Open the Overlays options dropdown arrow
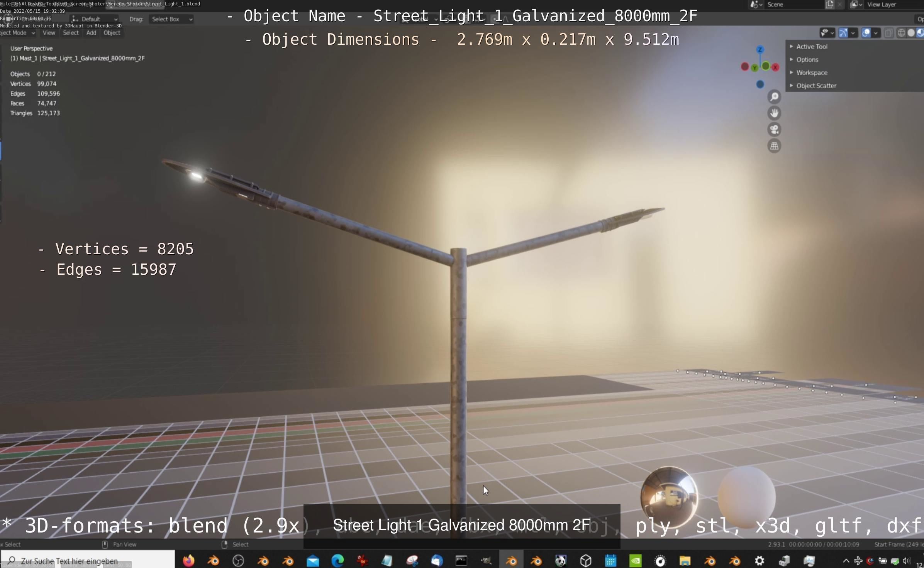Screen dimensions: 924x568 [876, 33]
